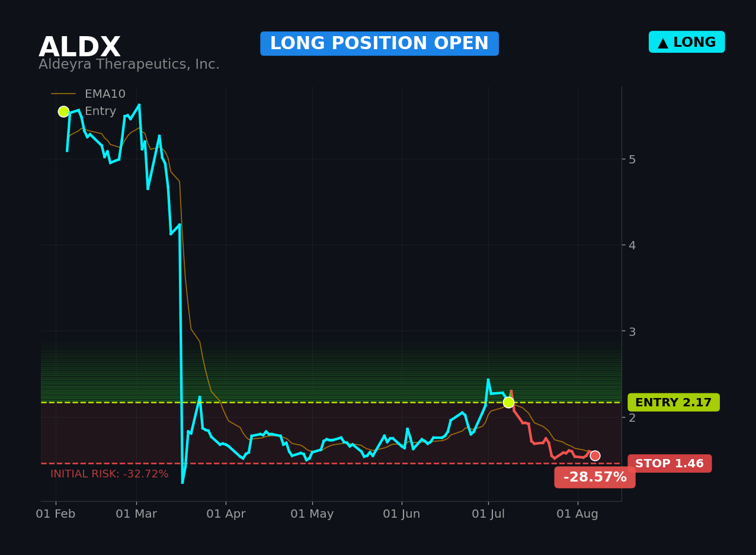Click the 01 Jun axis label
This screenshot has height=555, width=756.
click(x=402, y=514)
